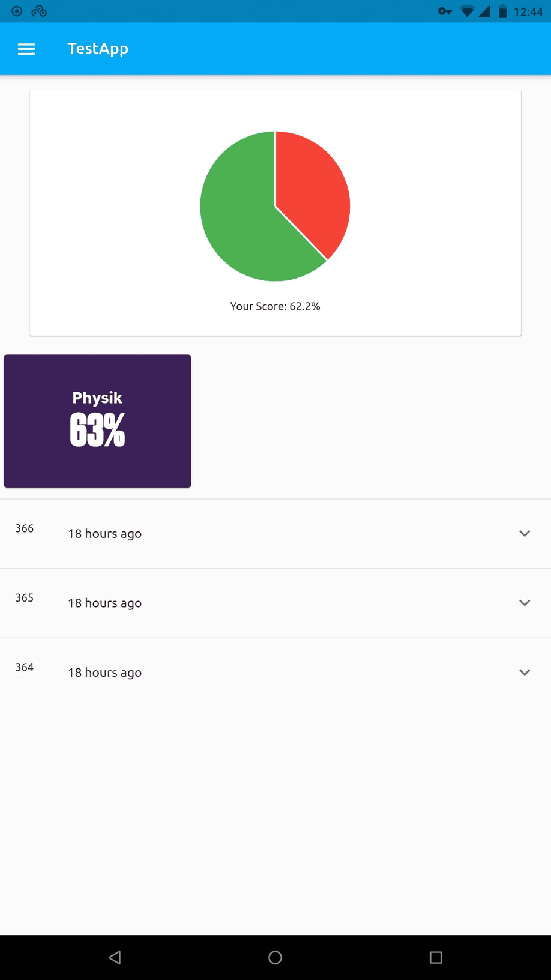551x980 pixels.
Task: Tap the 63% score on the Physik card
Action: coord(97,428)
